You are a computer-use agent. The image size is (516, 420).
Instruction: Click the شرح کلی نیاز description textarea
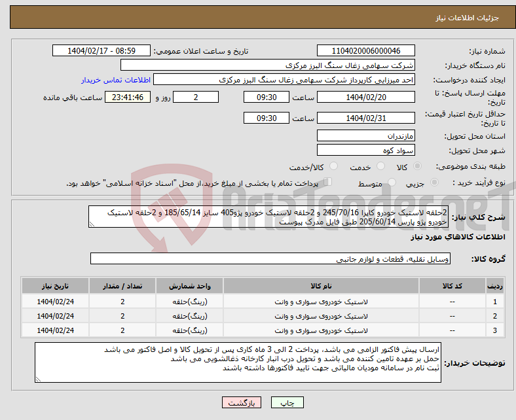[268, 217]
